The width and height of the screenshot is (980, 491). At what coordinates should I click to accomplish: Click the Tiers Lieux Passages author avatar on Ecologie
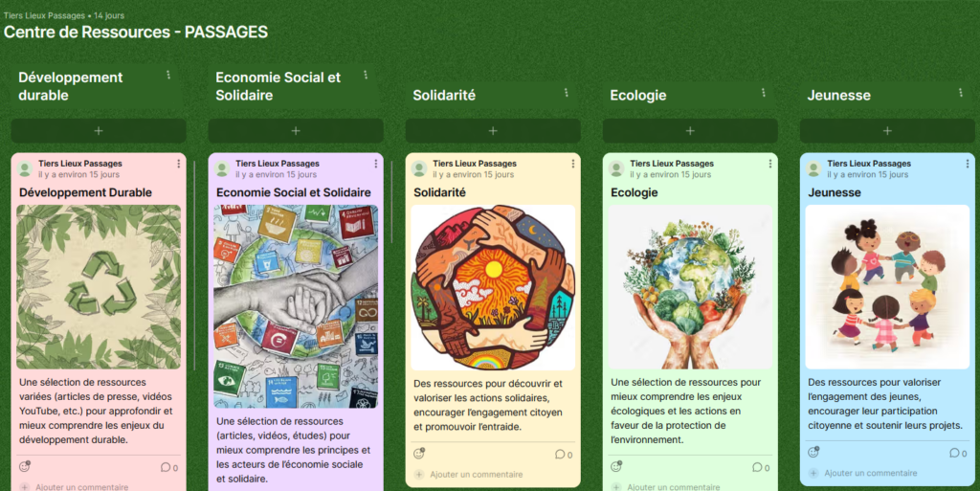(616, 168)
